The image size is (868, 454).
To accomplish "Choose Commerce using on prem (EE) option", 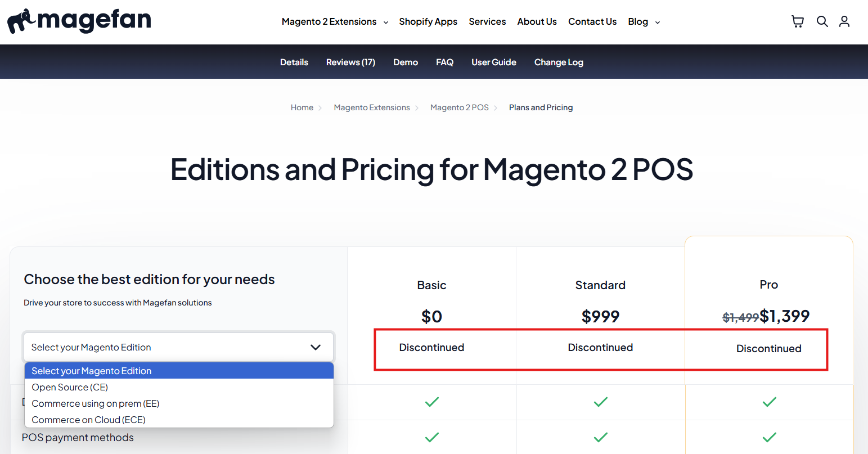I will pos(179,403).
